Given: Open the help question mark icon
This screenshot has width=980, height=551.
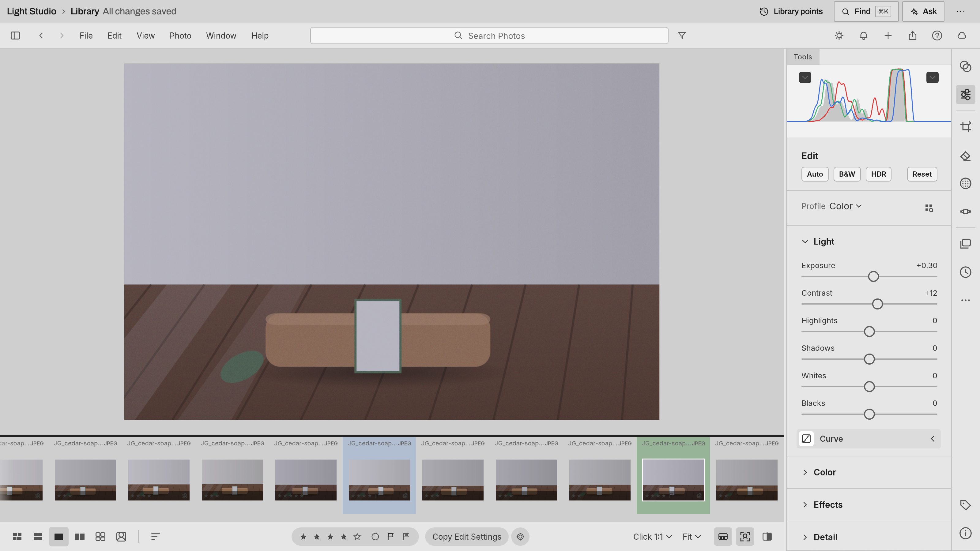Looking at the screenshot, I should tap(937, 36).
